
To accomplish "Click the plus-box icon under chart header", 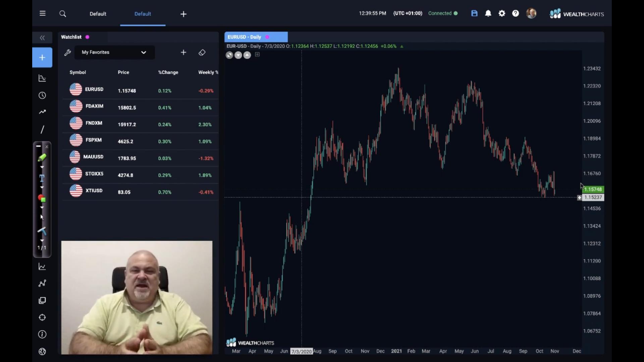I will point(257,55).
